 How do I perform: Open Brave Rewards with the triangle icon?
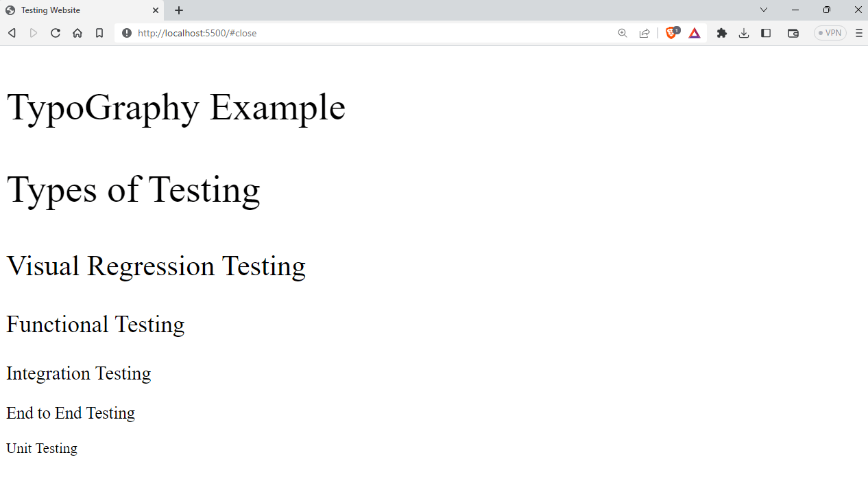[x=694, y=32]
